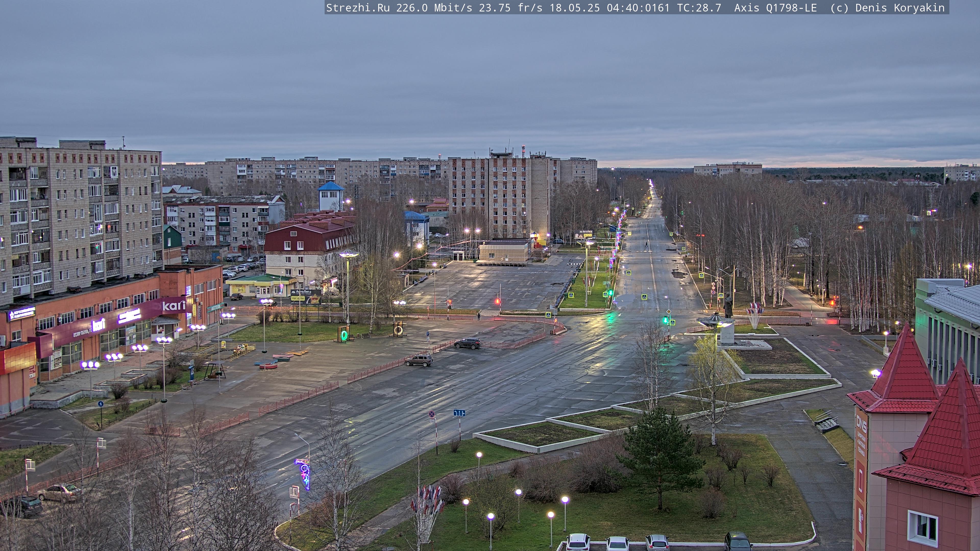Viewport: 980px width, 551px height.
Task: Click the green glowing ring sculpture in square
Action: pyautogui.click(x=344, y=335)
